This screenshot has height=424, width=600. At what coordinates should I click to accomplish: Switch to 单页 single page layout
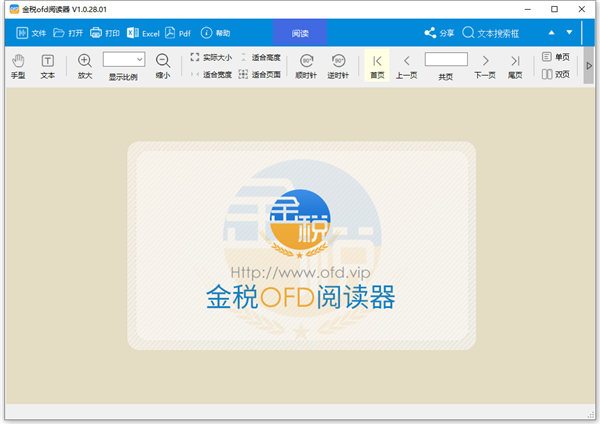[556, 57]
